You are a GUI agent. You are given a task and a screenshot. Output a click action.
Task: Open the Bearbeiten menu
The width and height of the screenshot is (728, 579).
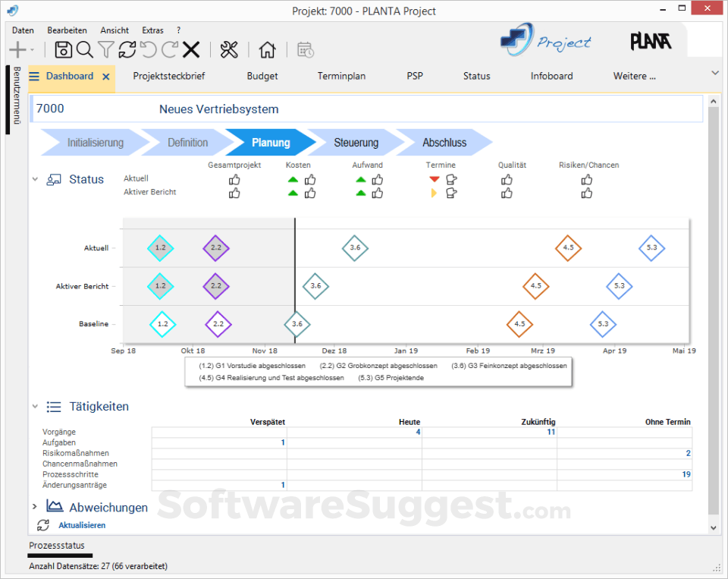click(x=67, y=30)
